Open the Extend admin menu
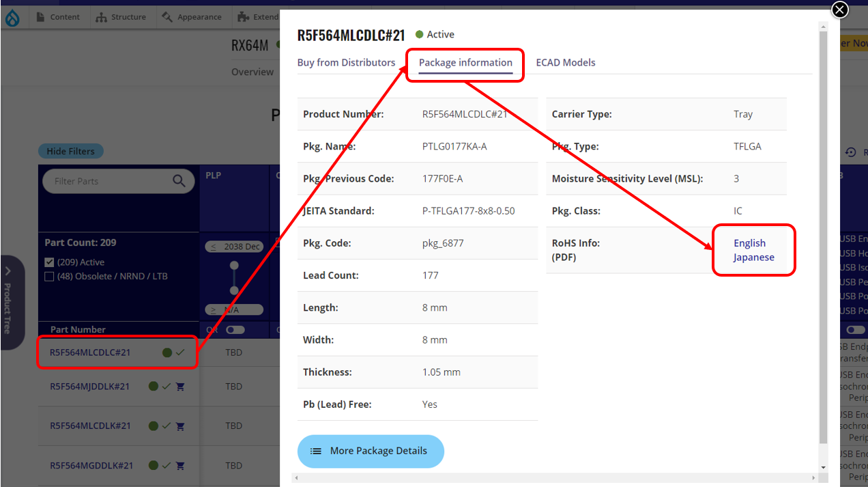This screenshot has width=868, height=487. (x=258, y=17)
